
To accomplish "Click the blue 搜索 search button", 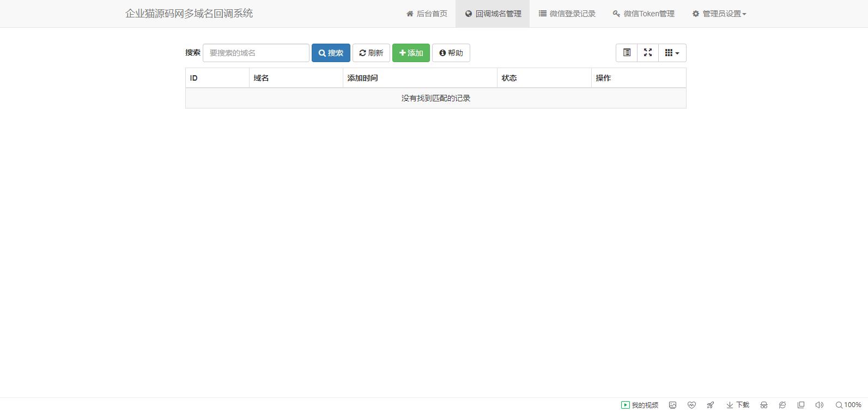I will click(331, 53).
